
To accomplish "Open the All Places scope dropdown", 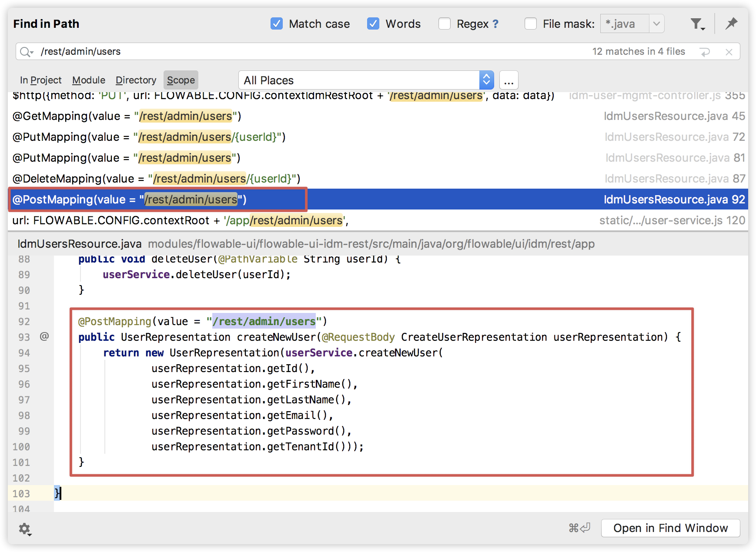I will pyautogui.click(x=486, y=80).
